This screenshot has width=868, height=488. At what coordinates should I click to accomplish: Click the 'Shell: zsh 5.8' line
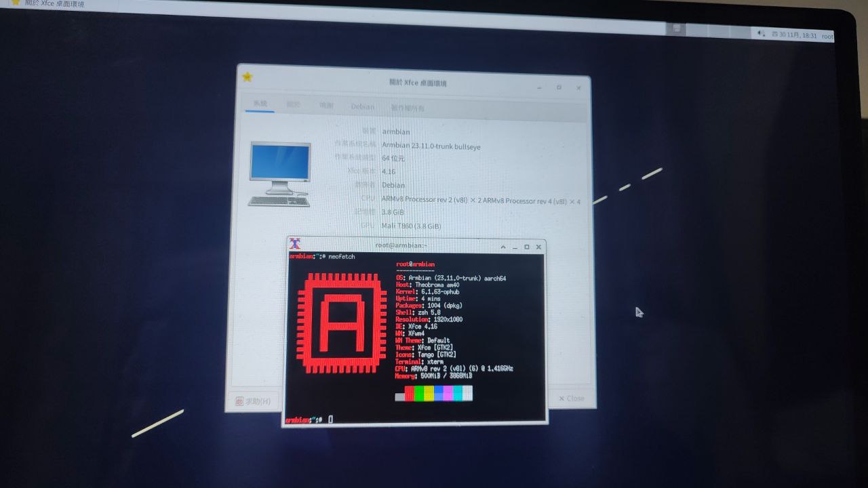pyautogui.click(x=418, y=312)
